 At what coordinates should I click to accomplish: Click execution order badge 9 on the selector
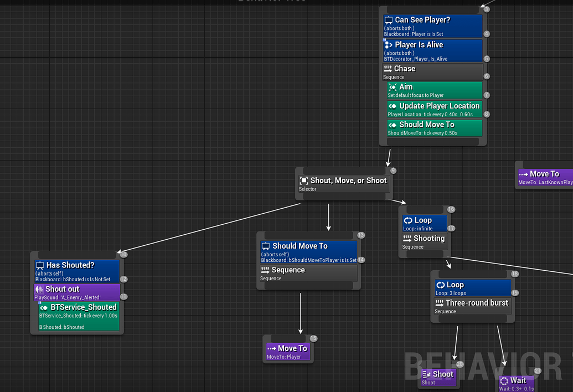click(x=392, y=171)
